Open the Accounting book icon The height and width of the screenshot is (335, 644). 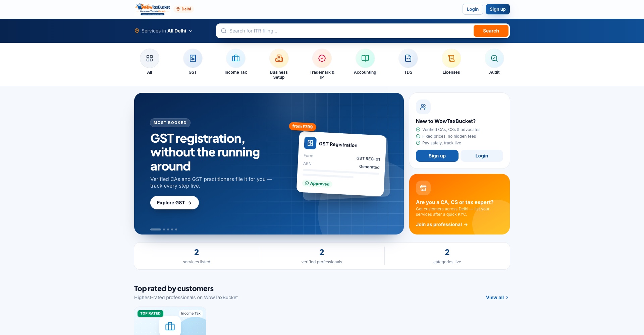[x=365, y=58]
